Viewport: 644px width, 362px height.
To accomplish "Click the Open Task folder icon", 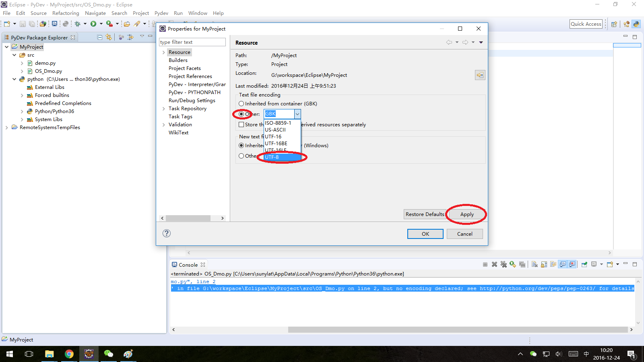I will point(127,24).
